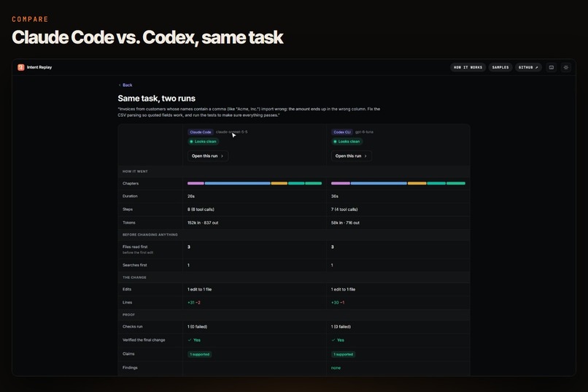Select the yellow chapter segment in Claude Code's bar
The height and width of the screenshot is (392, 588).
click(279, 183)
